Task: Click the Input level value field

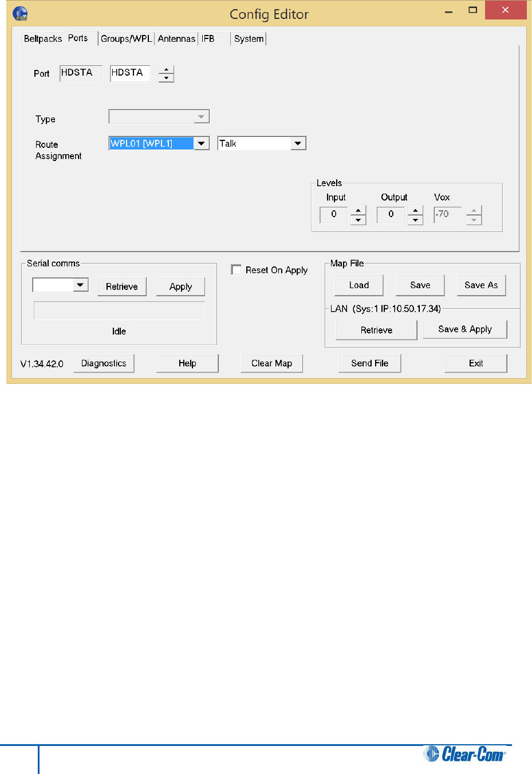Action: [334, 215]
